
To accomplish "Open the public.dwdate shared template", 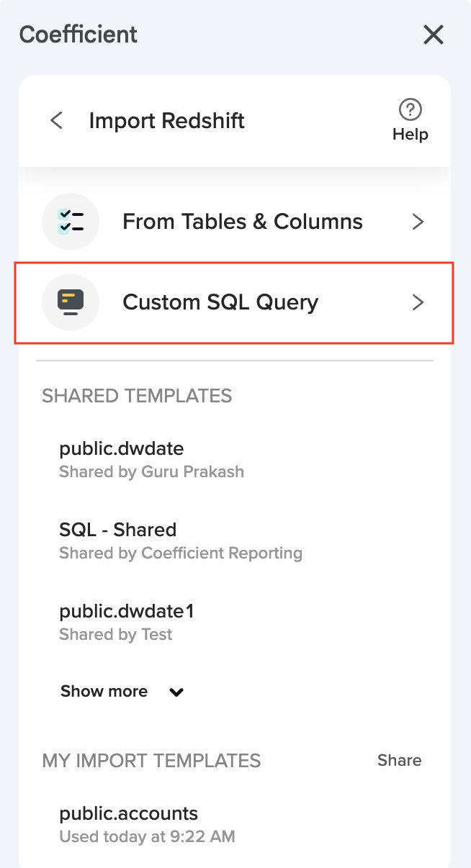I will 121,448.
